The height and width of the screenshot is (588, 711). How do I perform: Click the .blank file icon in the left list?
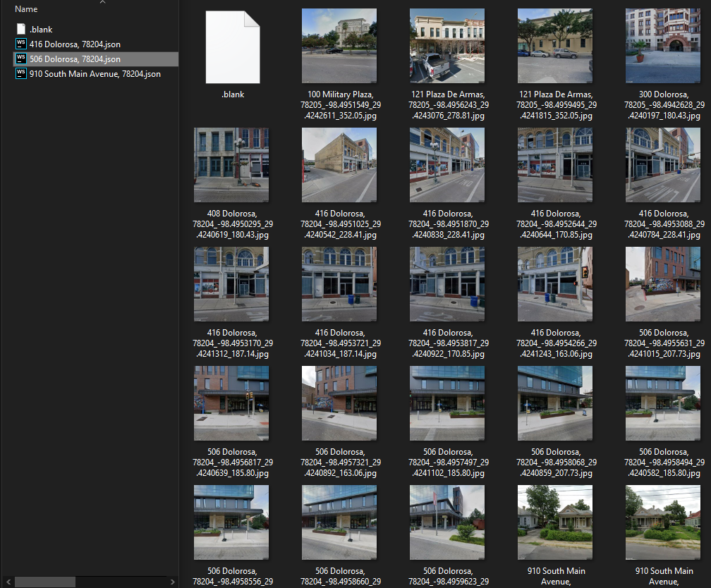pyautogui.click(x=20, y=30)
